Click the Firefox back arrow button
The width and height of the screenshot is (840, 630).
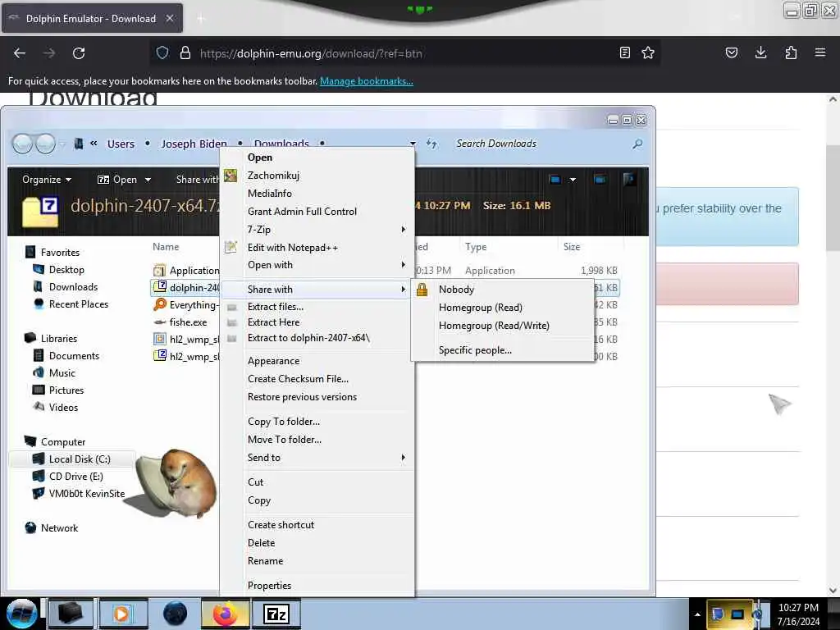[x=20, y=53]
